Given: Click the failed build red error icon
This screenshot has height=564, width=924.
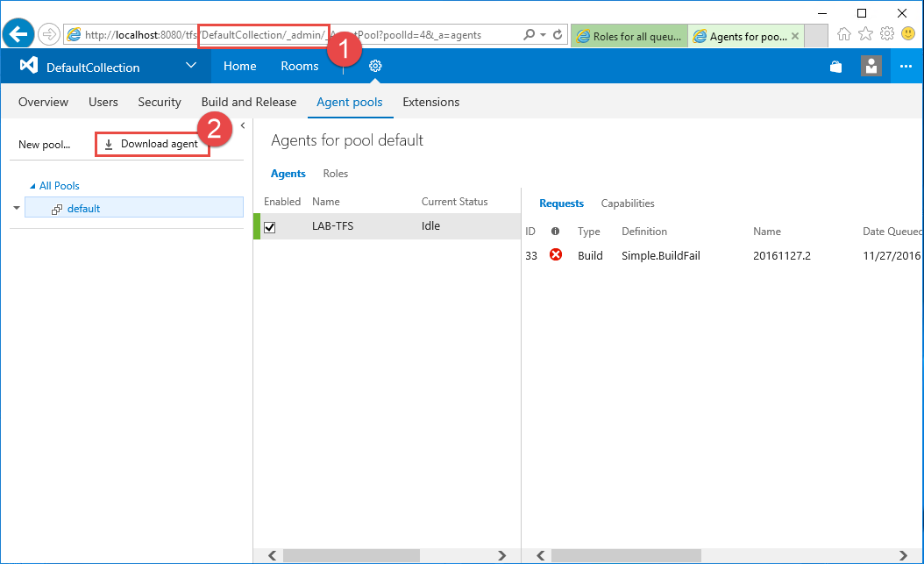Looking at the screenshot, I should click(556, 255).
